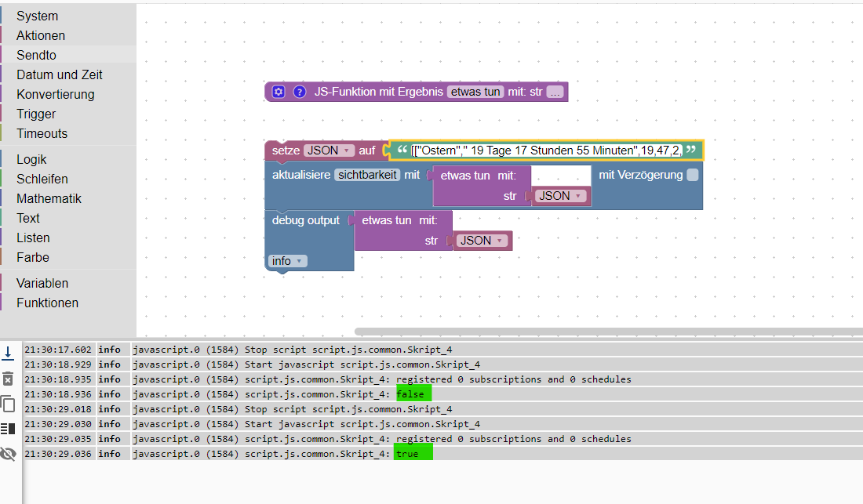Copy log output with the copy icon
863x504 pixels.
pos(8,404)
